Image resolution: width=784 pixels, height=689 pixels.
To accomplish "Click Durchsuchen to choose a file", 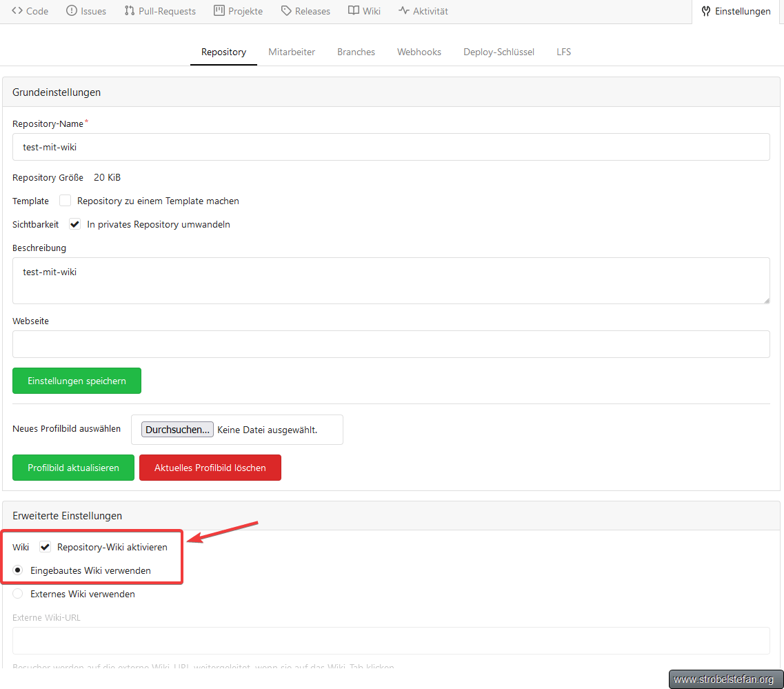I will pyautogui.click(x=177, y=430).
